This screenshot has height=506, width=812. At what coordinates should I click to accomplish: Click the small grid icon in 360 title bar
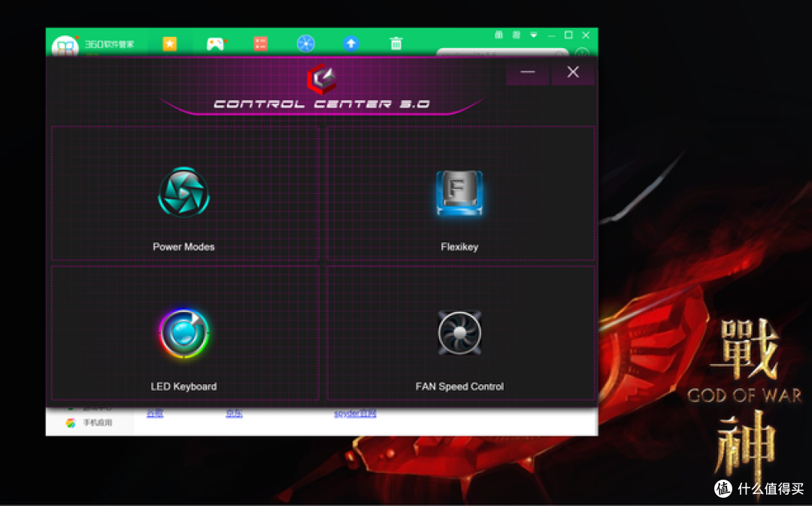coord(516,35)
